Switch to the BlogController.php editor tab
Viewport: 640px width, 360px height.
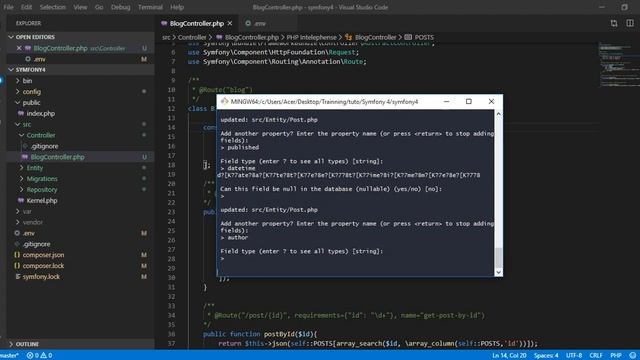click(x=197, y=24)
